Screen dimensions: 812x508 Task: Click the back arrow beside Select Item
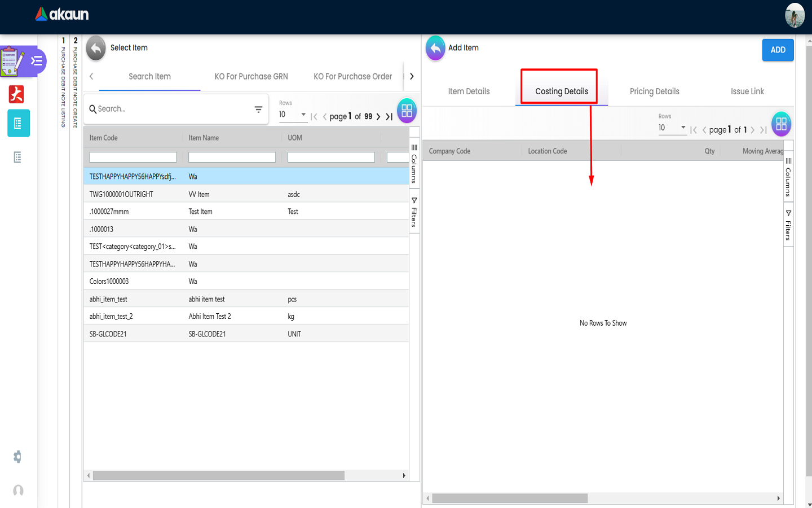click(96, 49)
